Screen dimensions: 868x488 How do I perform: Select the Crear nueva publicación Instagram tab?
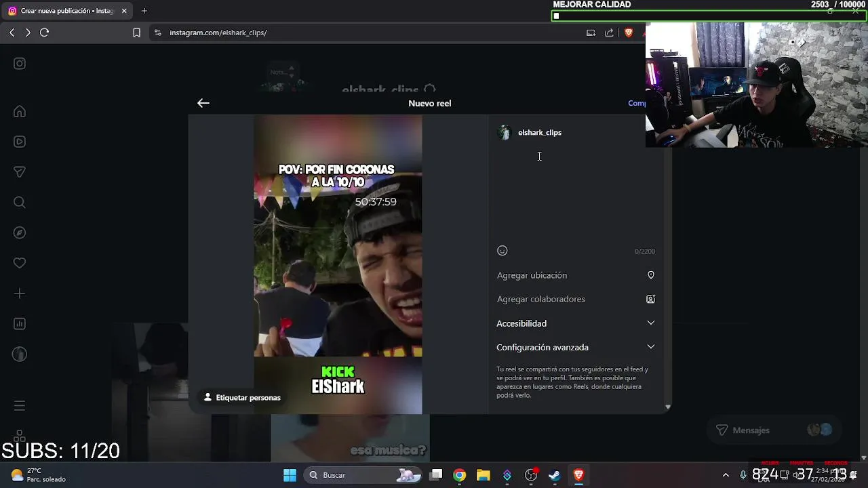click(x=68, y=11)
